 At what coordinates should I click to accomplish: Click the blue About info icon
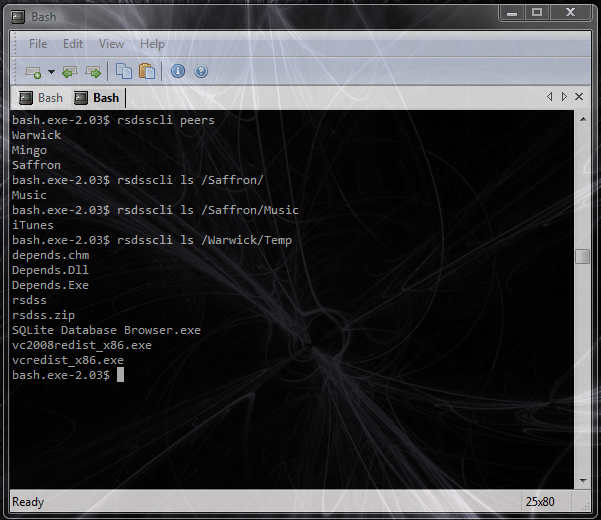click(178, 71)
